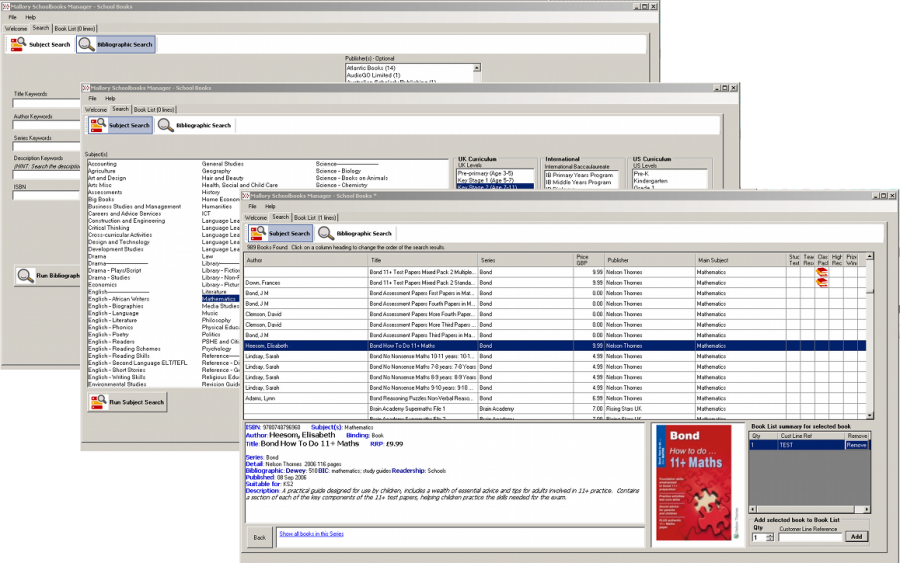This screenshot has height=563, width=900.
Task: Click right arrow of book list summary scrollbar
Action: point(867,509)
